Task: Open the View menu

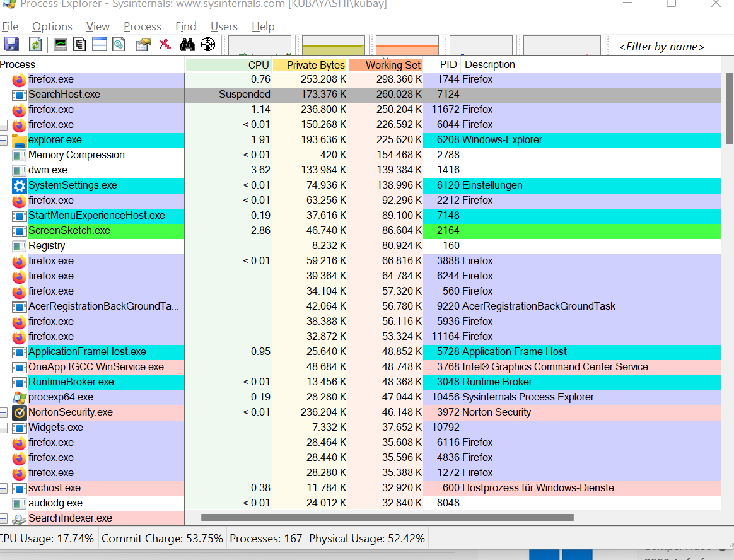Action: 98,26
